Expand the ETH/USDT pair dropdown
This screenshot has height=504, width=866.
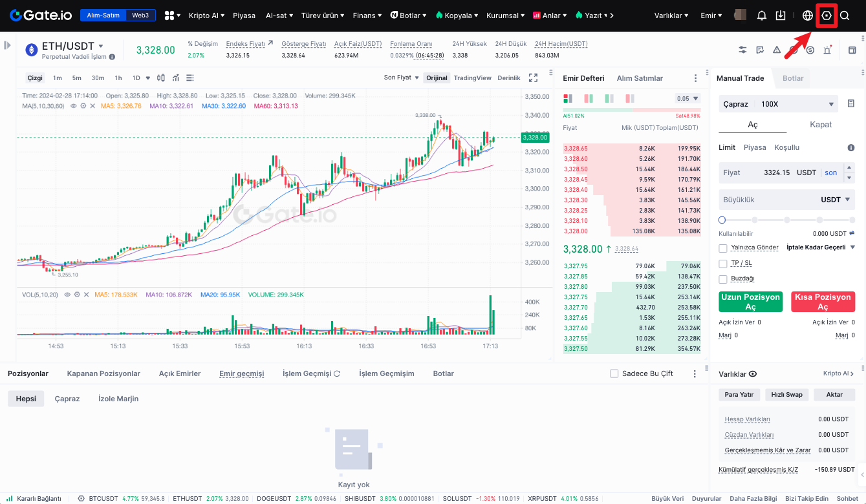pos(101,47)
